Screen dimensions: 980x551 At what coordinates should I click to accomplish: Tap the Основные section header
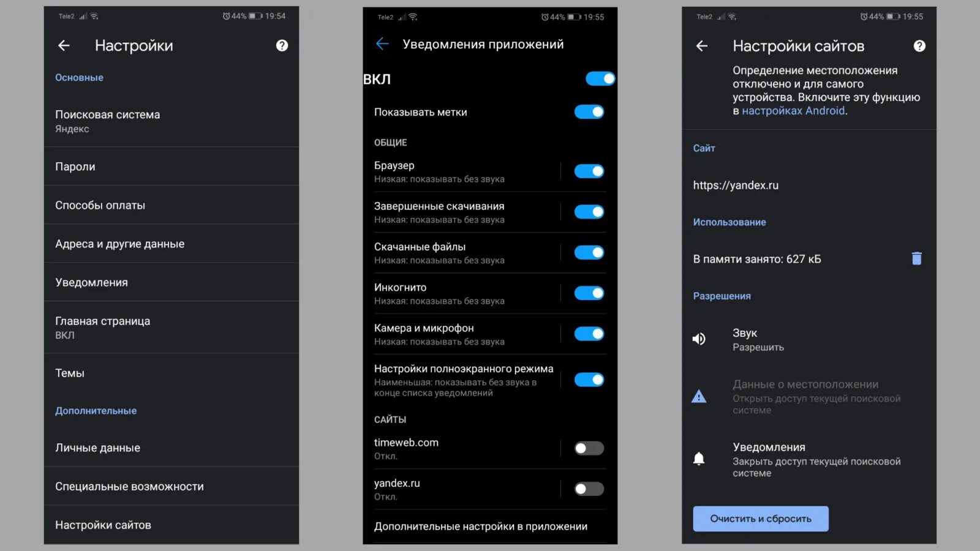79,77
